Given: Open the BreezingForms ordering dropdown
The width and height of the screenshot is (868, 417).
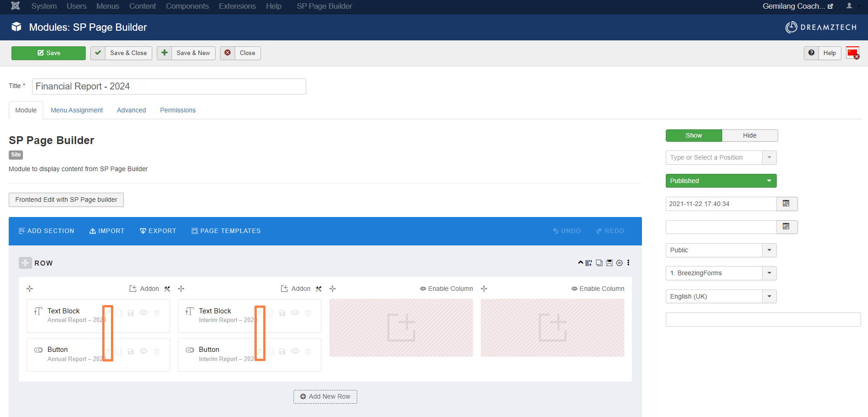Looking at the screenshot, I should click(x=721, y=273).
